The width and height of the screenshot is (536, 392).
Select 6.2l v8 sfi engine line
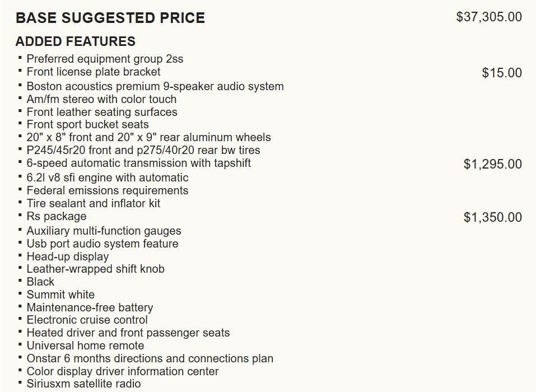click(x=108, y=178)
